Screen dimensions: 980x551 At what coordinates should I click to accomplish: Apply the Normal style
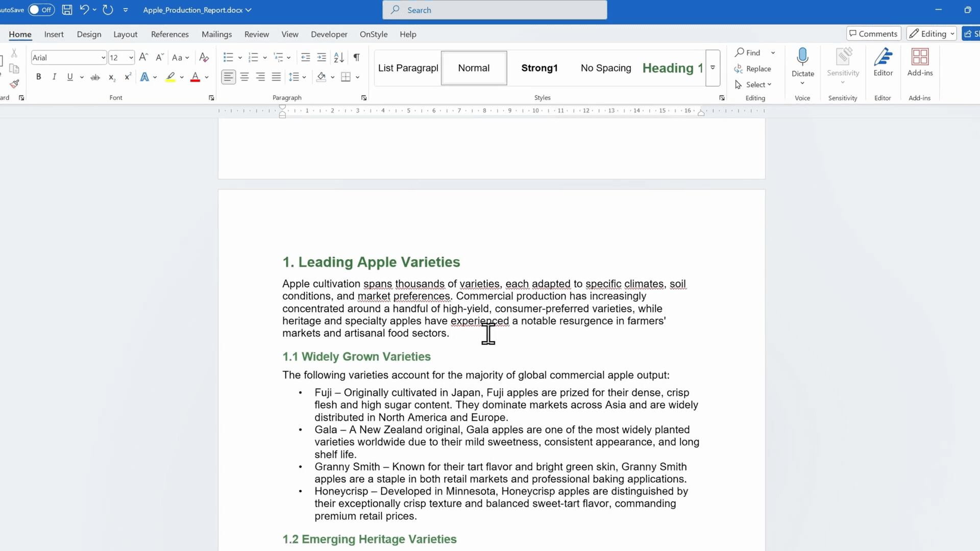click(474, 68)
